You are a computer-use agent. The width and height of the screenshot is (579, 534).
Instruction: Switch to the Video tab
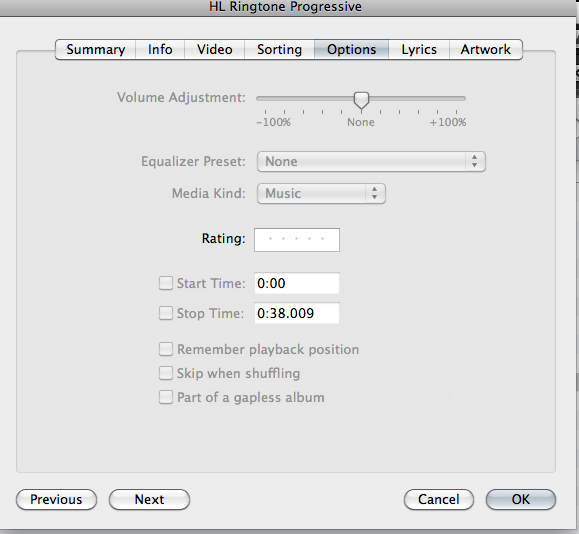[x=215, y=49]
